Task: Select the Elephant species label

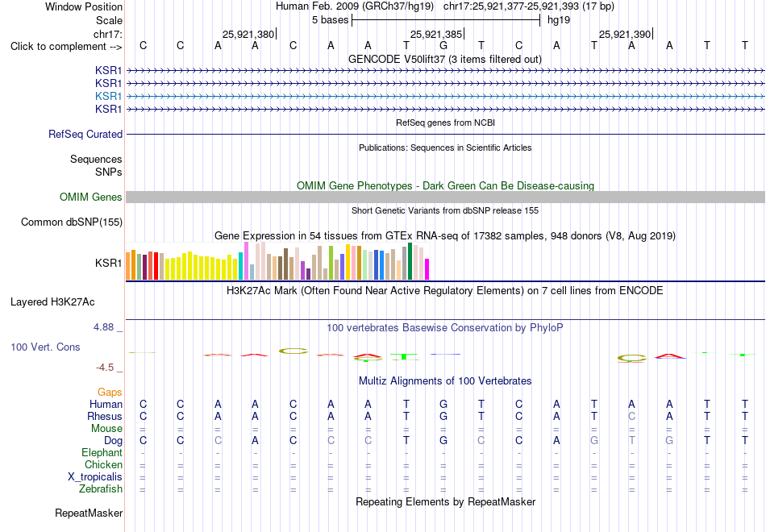Action: pos(102,453)
